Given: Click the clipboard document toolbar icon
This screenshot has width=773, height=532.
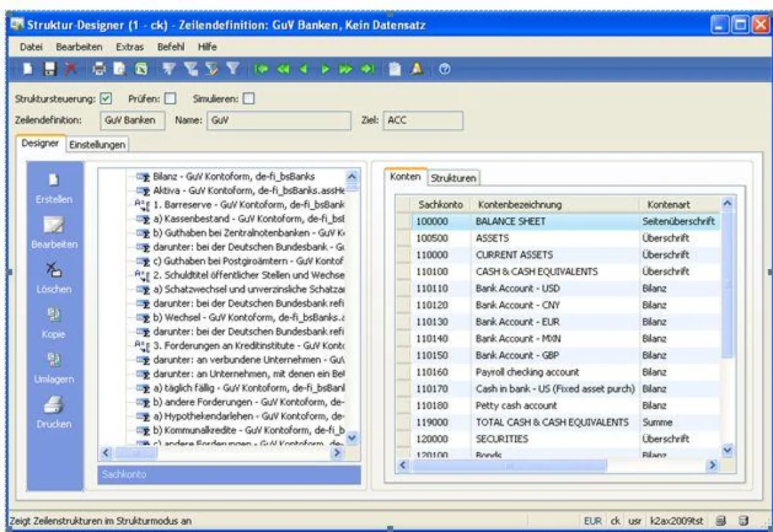Looking at the screenshot, I should (x=394, y=69).
